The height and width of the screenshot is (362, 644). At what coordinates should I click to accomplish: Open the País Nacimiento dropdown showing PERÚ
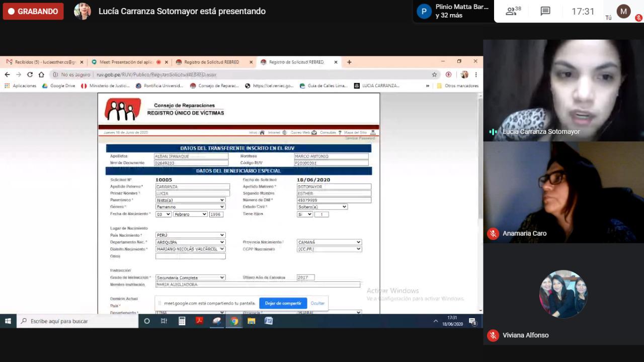point(190,235)
